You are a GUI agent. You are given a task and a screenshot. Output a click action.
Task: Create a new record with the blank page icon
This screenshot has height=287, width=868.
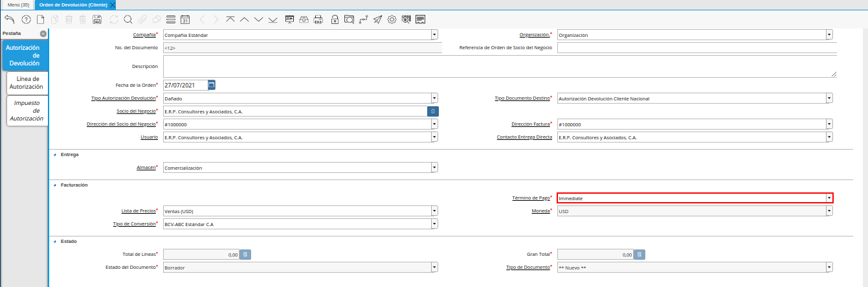tap(40, 19)
